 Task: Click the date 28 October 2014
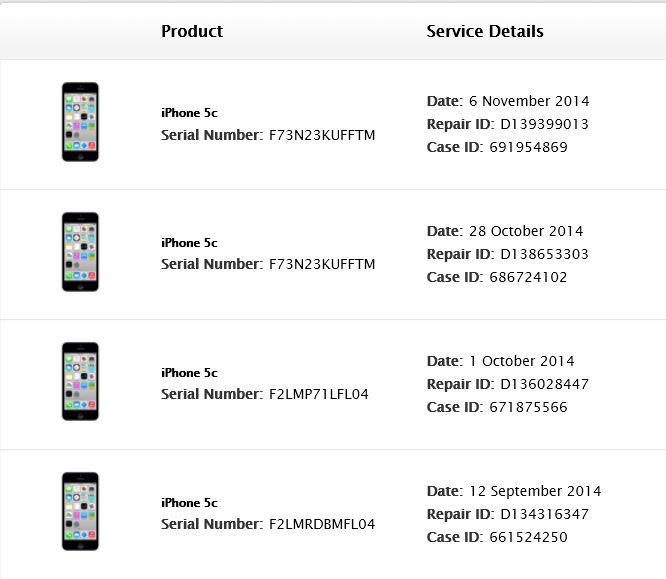pyautogui.click(x=526, y=231)
